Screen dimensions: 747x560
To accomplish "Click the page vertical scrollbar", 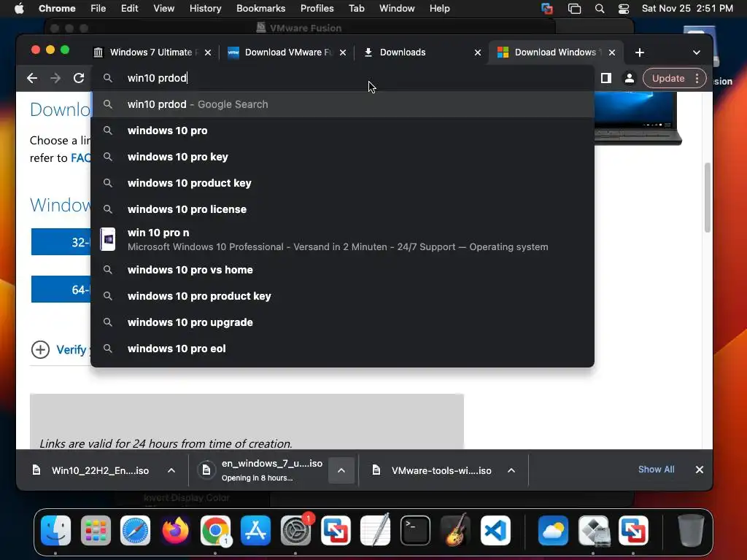I will pyautogui.click(x=708, y=198).
